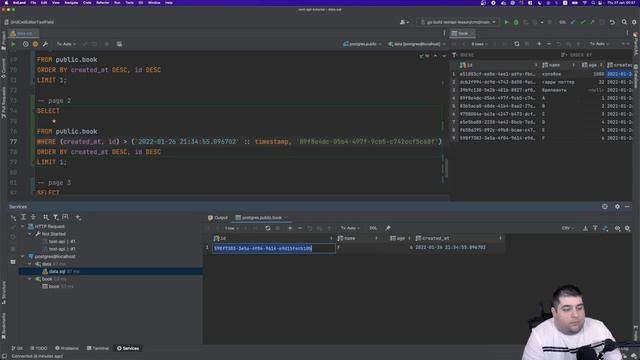
Task: Open the query history clock icon
Action: pos(25,44)
